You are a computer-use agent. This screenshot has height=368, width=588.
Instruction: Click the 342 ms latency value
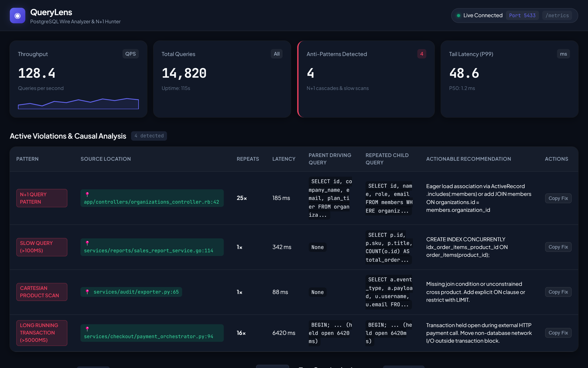(x=282, y=247)
